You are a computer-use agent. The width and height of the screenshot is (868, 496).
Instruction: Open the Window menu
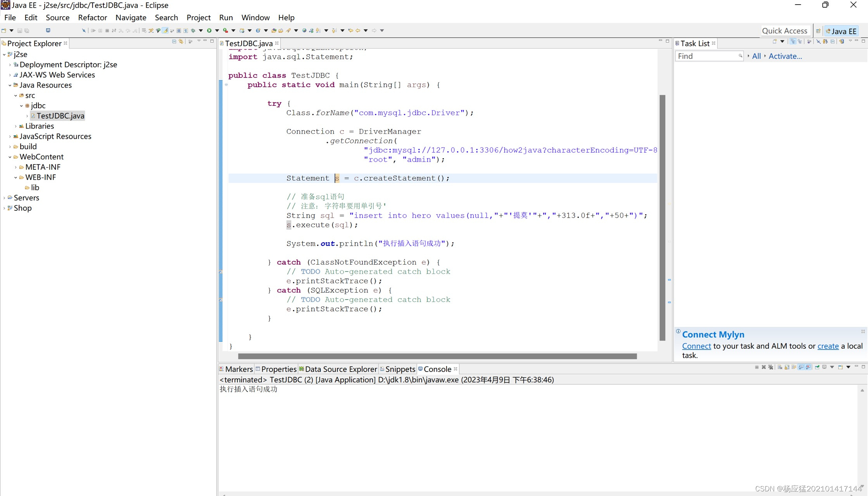[x=255, y=17]
